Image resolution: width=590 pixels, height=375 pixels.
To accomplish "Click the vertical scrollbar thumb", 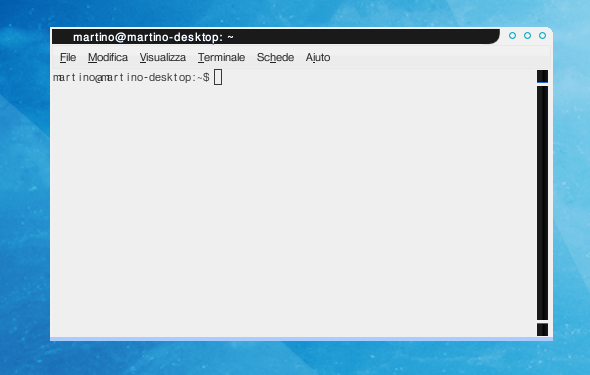I will (x=542, y=203).
